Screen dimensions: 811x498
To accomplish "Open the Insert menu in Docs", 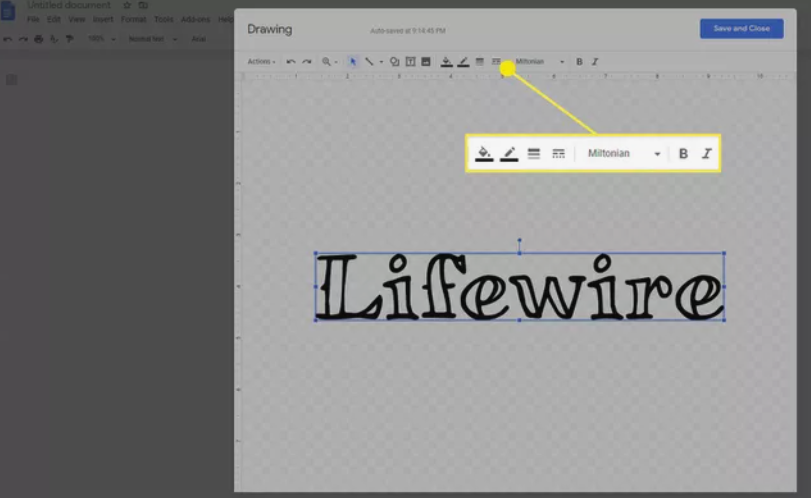I will click(x=103, y=19).
